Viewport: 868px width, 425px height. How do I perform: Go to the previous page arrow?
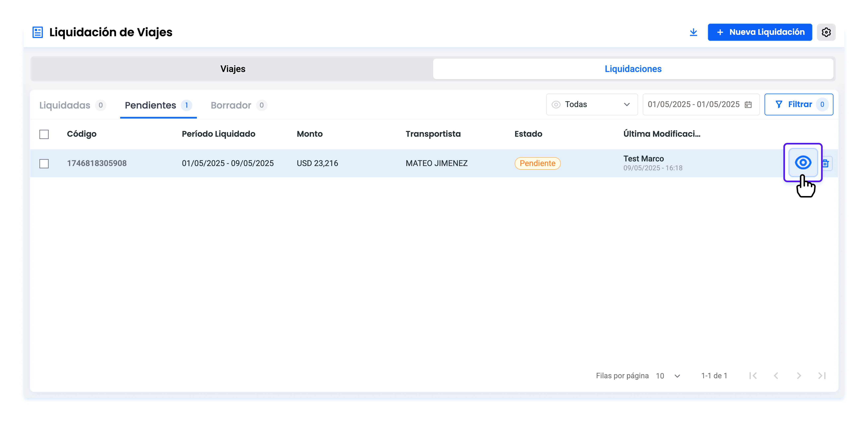tap(776, 375)
